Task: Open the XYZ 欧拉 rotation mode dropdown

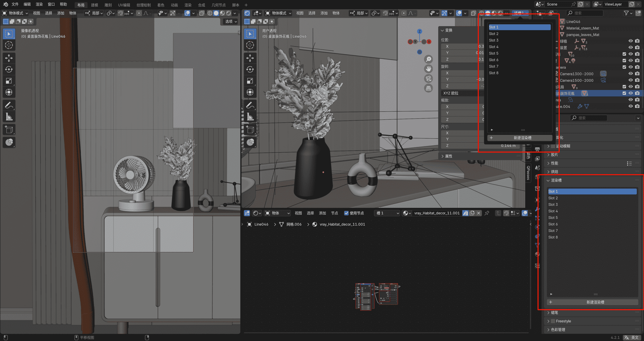Action: coord(462,93)
